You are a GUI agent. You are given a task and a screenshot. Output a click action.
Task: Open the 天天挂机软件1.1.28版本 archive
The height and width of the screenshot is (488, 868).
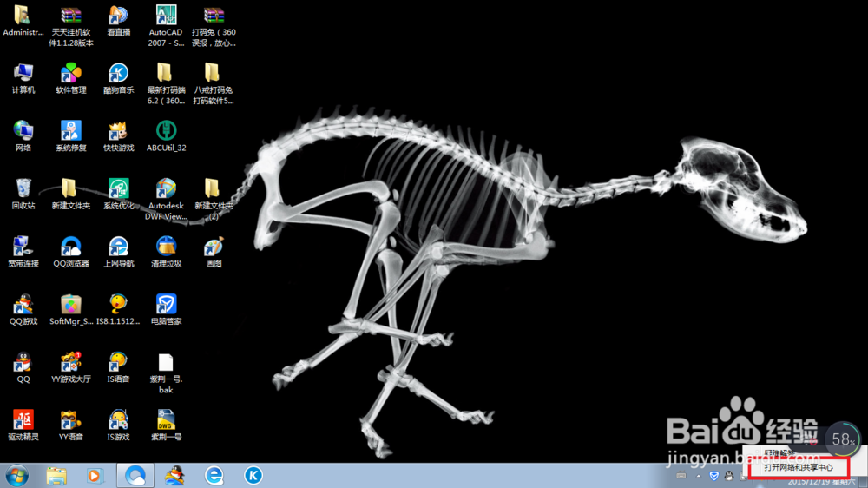pyautogui.click(x=71, y=27)
